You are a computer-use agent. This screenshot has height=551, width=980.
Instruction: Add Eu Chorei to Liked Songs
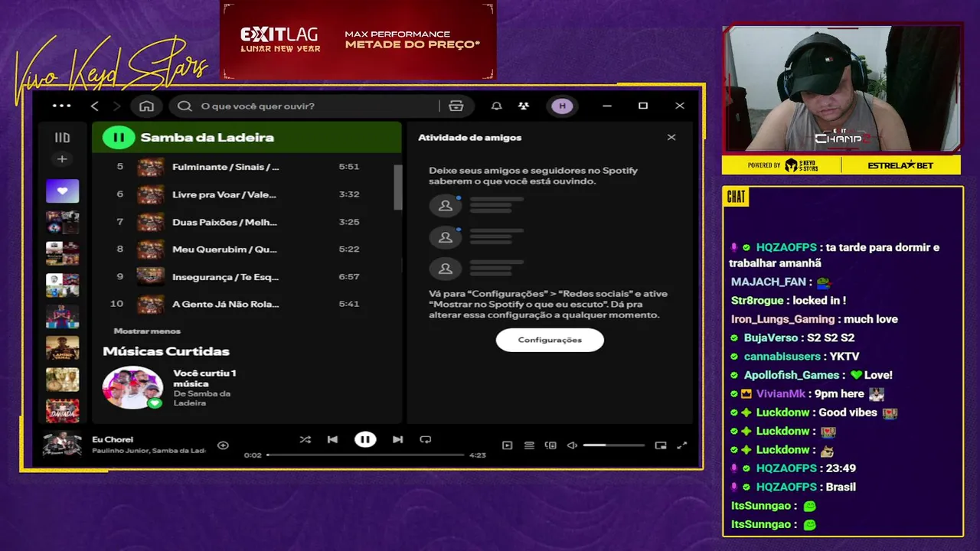point(223,445)
